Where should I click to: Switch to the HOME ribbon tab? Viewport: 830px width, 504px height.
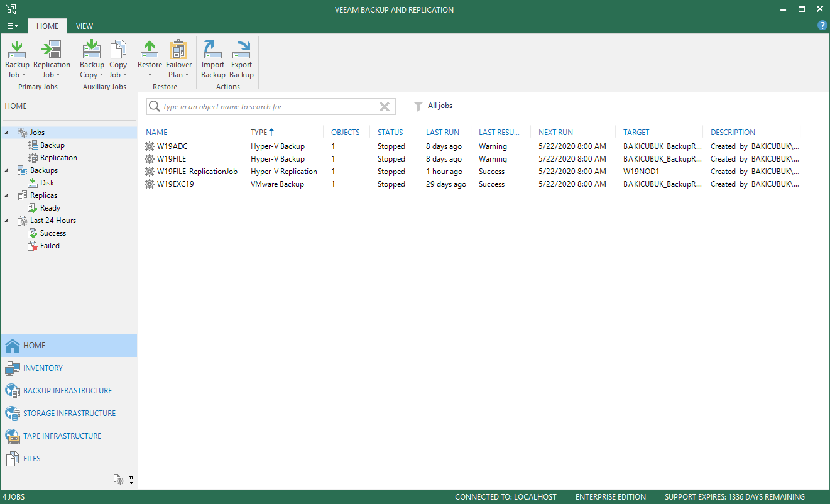(48, 26)
